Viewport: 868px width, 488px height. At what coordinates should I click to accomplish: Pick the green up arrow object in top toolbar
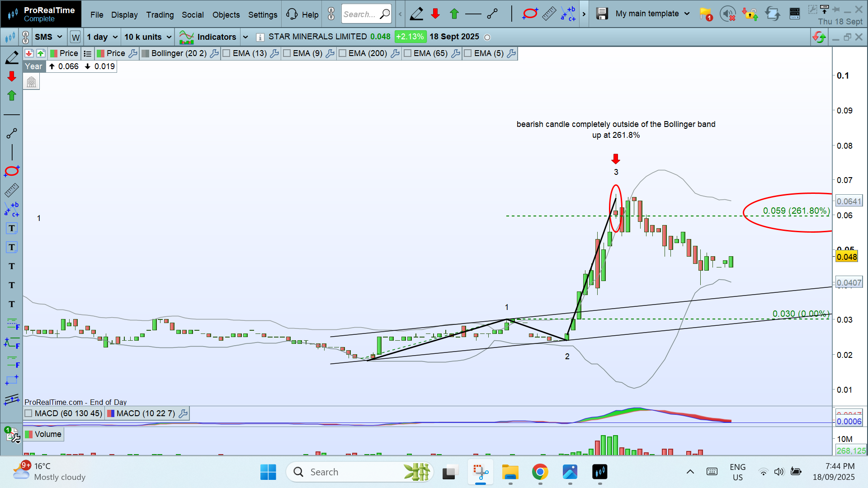(454, 14)
